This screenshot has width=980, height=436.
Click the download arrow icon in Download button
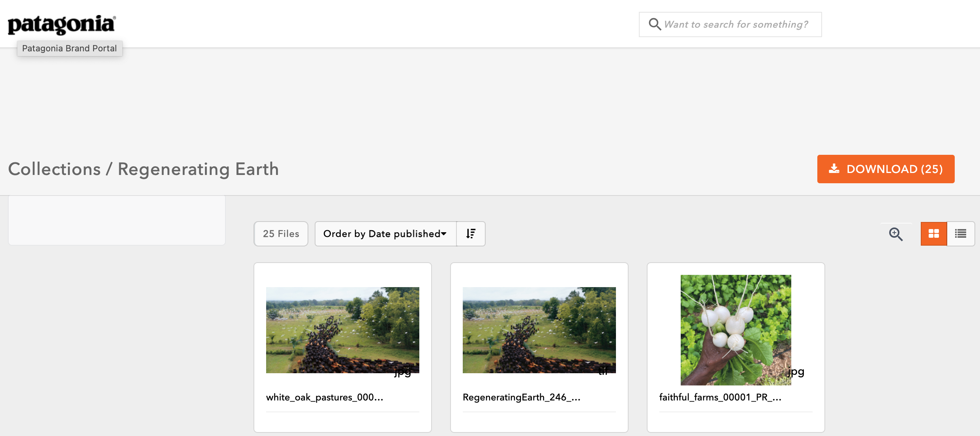coord(834,169)
